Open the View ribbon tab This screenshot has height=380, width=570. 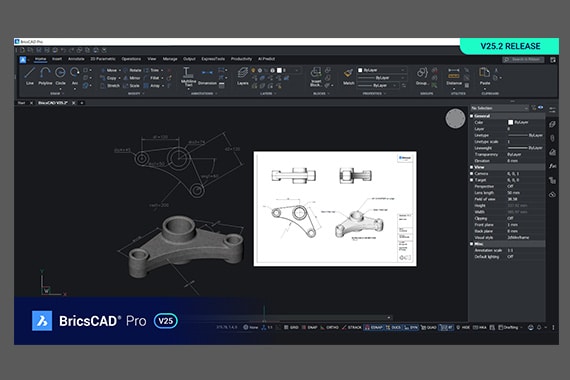tap(152, 59)
